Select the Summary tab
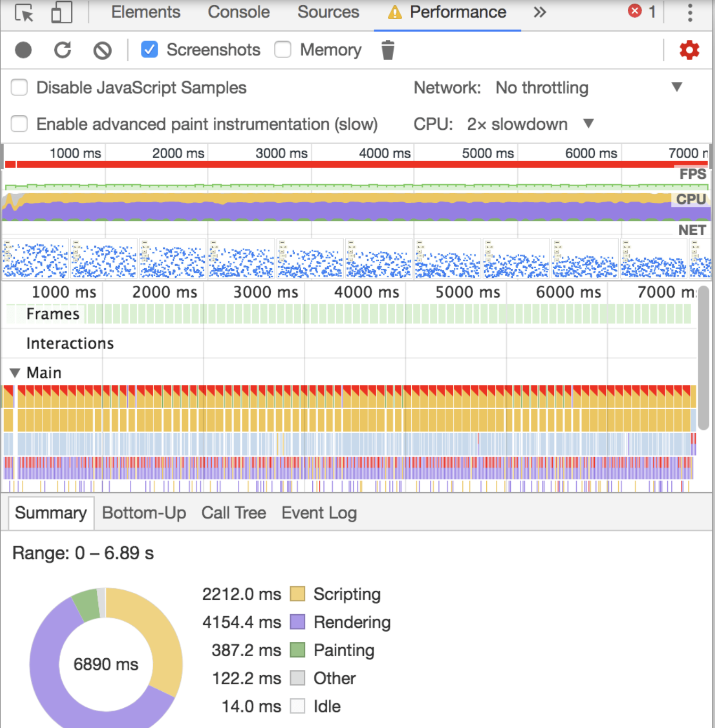Viewport: 715px width, 728px height. point(51,512)
